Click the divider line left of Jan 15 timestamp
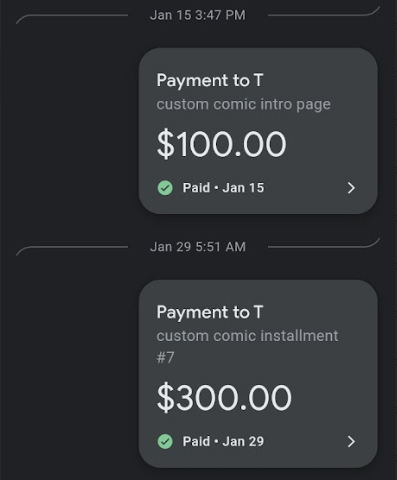 (x=72, y=17)
